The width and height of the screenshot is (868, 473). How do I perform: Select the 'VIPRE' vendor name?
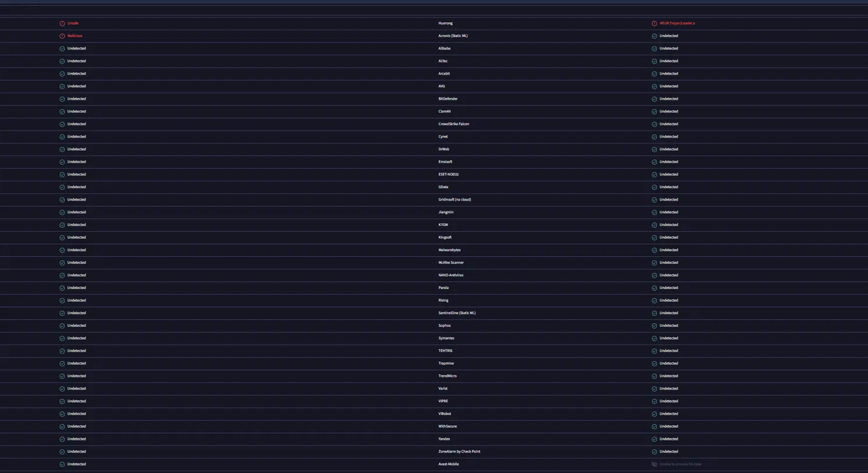[443, 401]
